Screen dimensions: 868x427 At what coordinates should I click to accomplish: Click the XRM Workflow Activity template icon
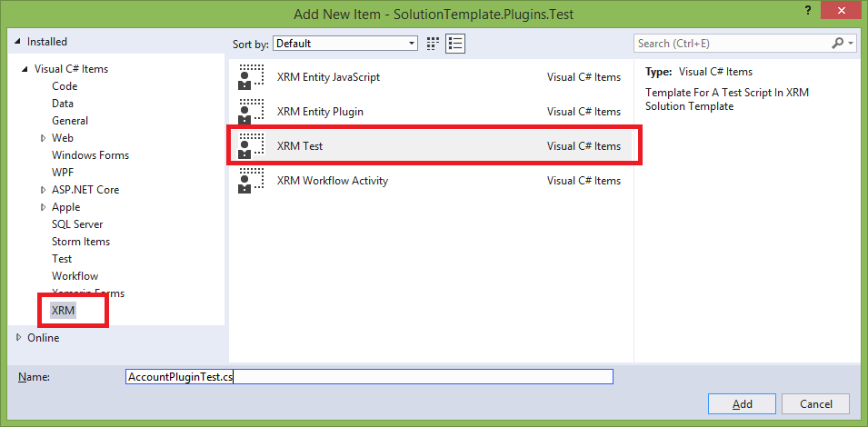tap(250, 181)
